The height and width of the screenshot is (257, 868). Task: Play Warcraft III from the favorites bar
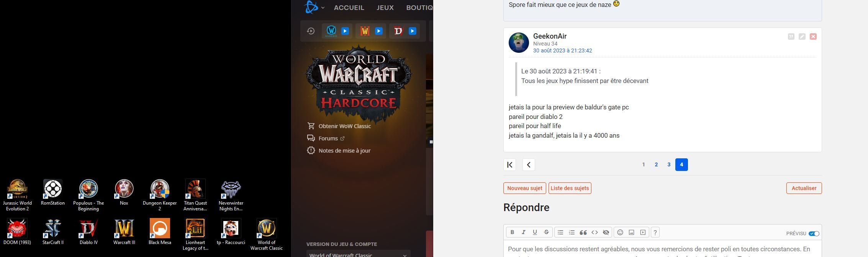(x=379, y=31)
